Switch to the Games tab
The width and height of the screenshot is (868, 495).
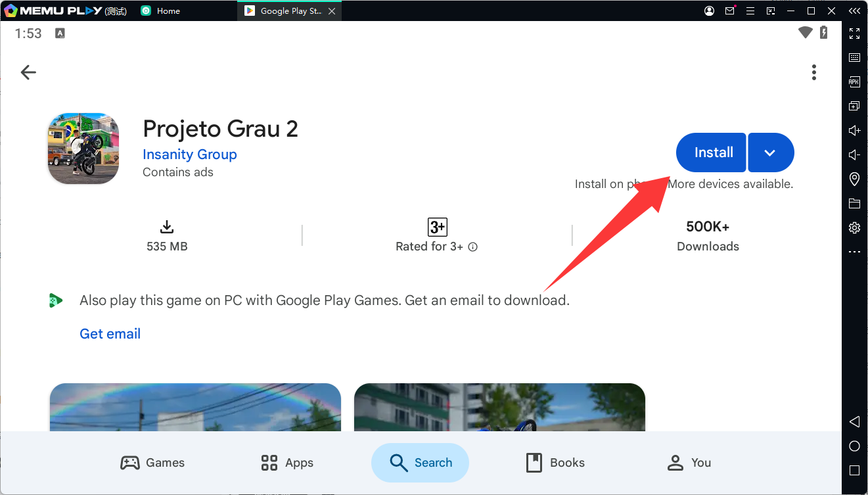click(152, 463)
